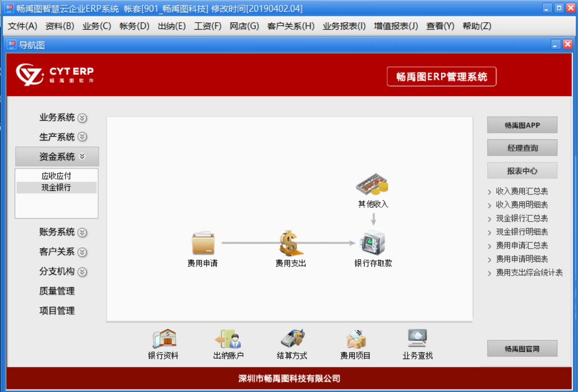Open 质量管理 in the sidebar
578x392 pixels.
coord(57,291)
